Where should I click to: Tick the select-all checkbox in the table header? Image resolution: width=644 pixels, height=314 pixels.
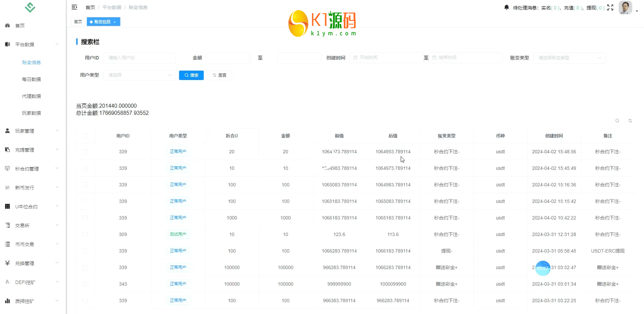[85, 136]
